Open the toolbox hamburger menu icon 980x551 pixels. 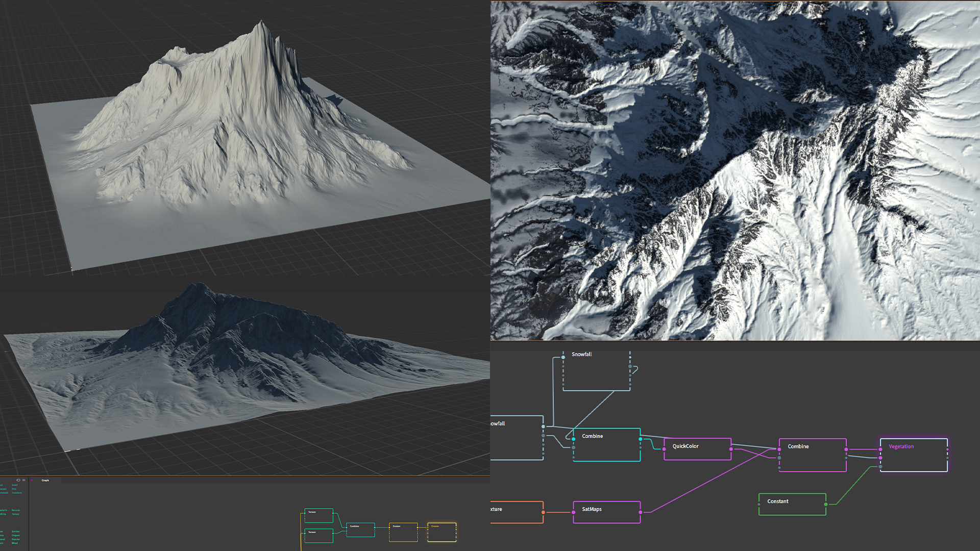click(x=23, y=480)
